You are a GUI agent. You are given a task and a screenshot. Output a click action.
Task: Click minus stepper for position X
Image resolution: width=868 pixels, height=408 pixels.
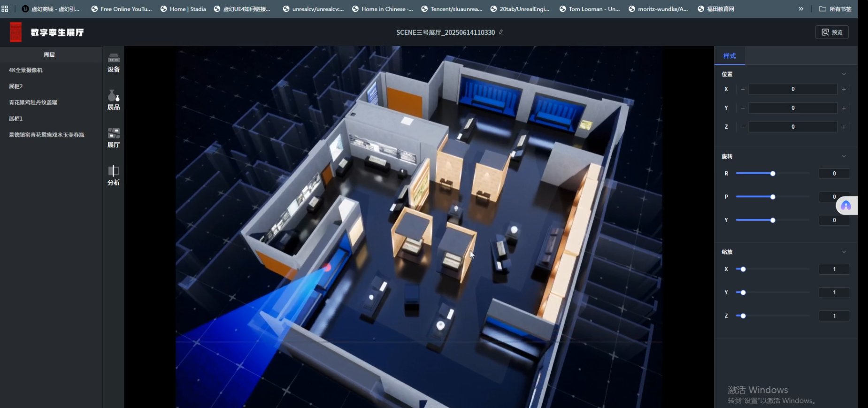point(743,89)
